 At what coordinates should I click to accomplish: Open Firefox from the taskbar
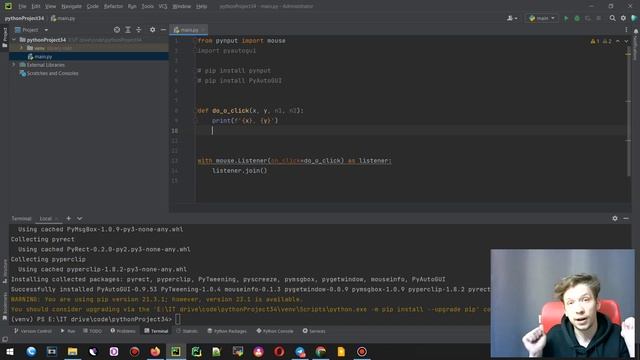155,351
